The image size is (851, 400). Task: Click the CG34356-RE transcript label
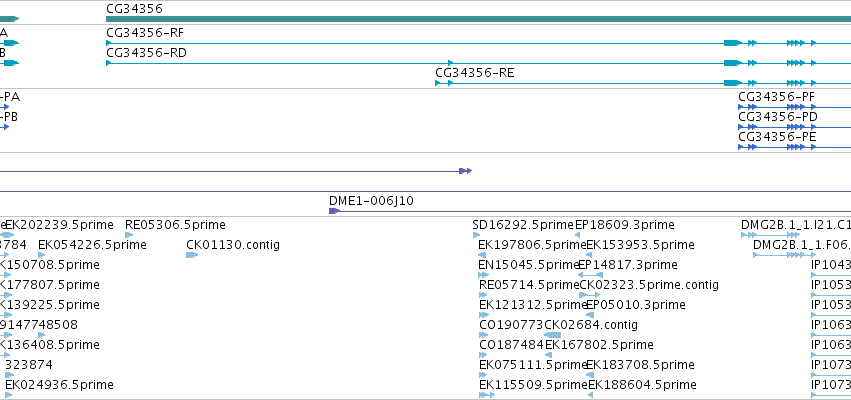click(x=474, y=73)
